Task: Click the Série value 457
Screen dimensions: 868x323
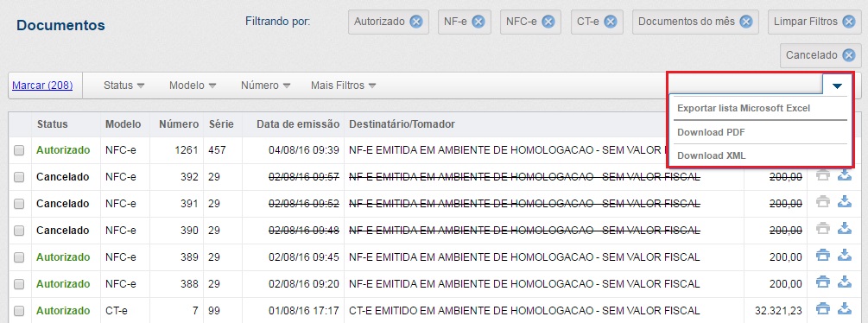Action: pos(217,150)
